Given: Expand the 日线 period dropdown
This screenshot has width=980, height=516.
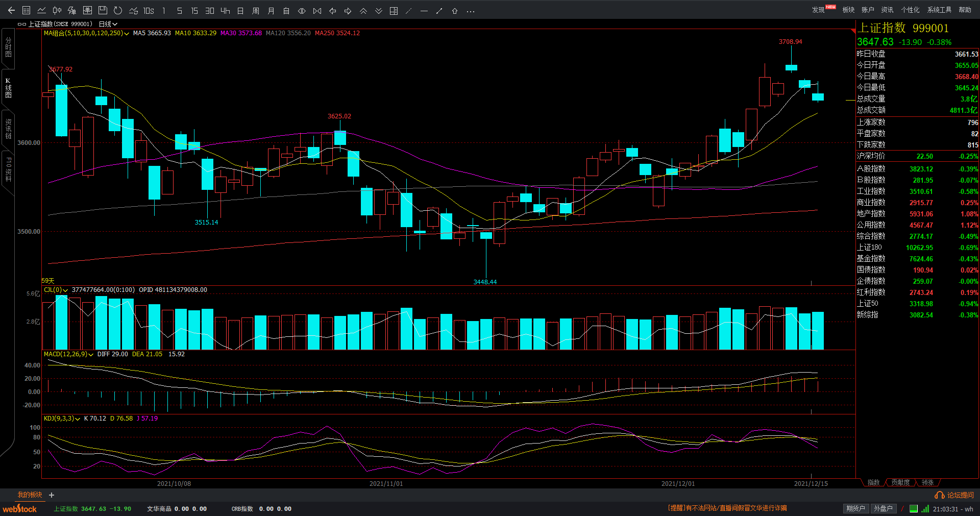Looking at the screenshot, I should 108,24.
